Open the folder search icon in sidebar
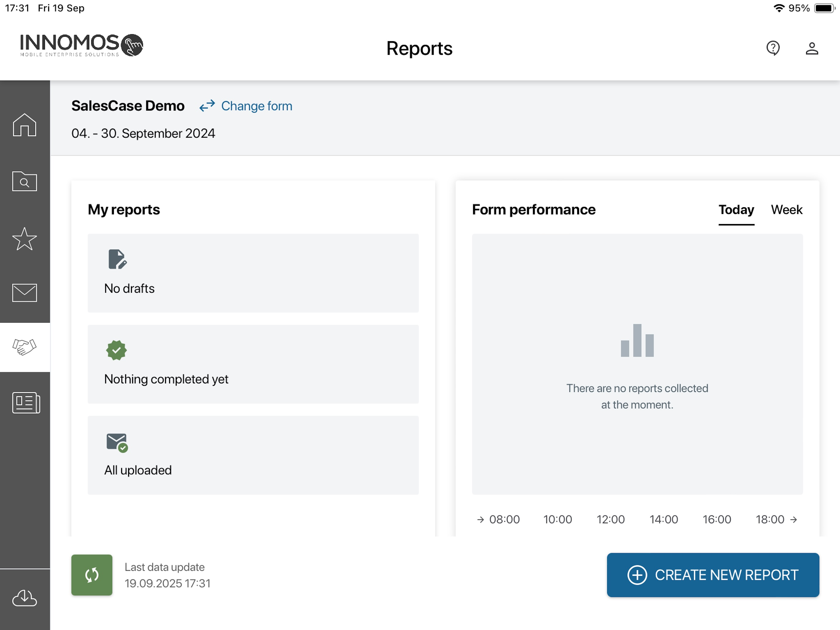The height and width of the screenshot is (630, 840). [25, 181]
